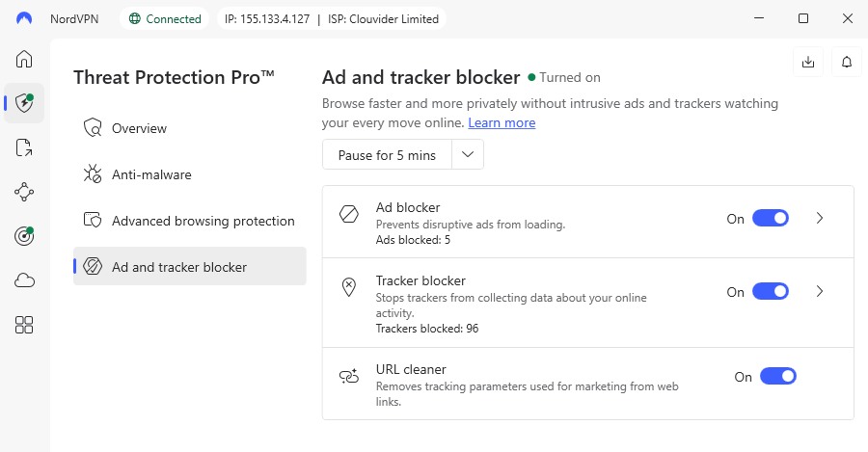The width and height of the screenshot is (868, 452).
Task: Open the Dark Web Monitor target icon
Action: point(24,236)
